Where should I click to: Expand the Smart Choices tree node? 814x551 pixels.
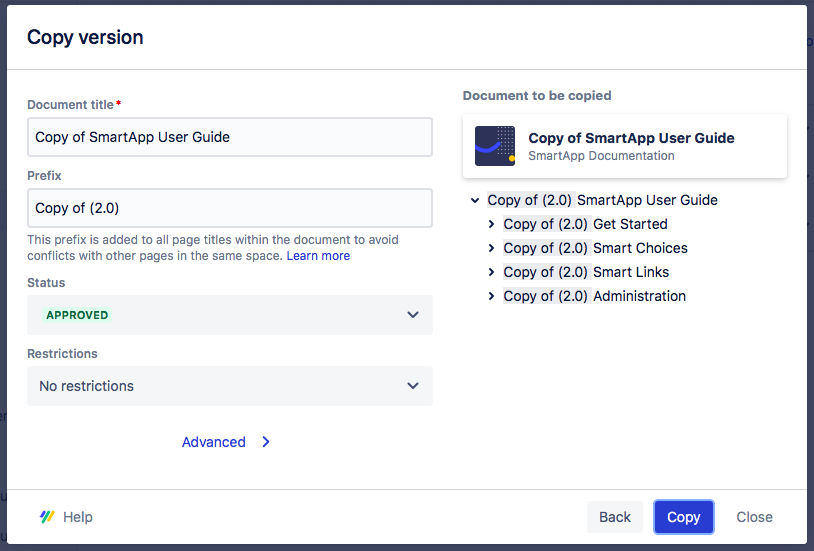pos(491,248)
